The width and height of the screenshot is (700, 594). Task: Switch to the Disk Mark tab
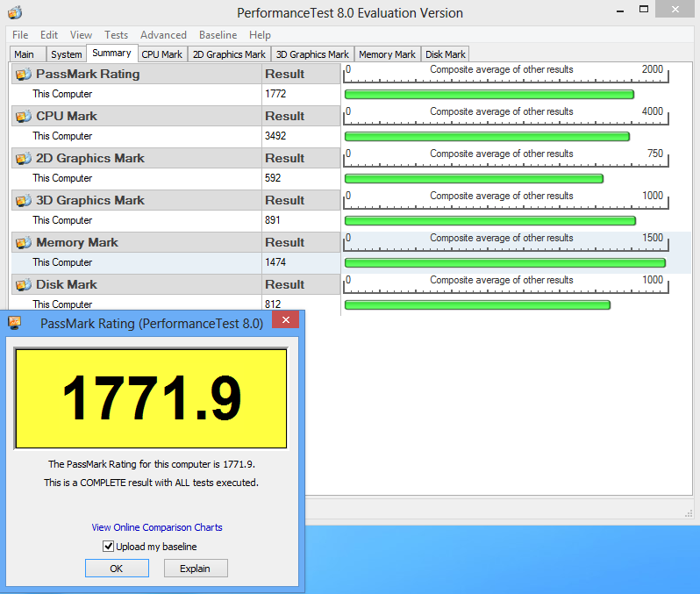pyautogui.click(x=445, y=54)
